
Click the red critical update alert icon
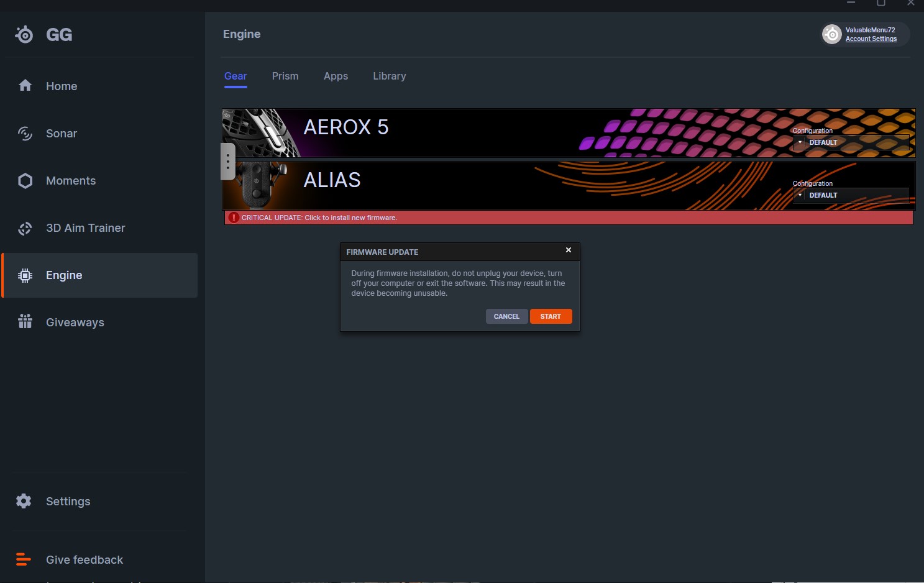click(x=234, y=218)
